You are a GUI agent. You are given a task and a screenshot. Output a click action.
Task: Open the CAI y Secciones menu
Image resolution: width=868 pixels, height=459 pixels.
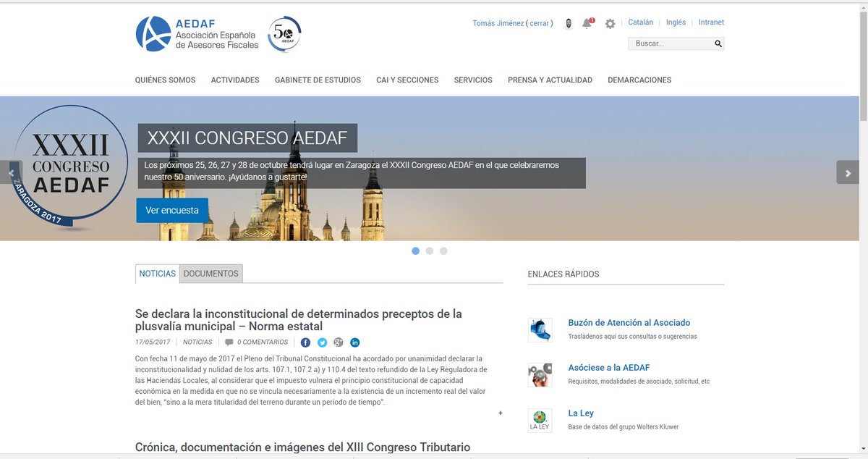pos(407,80)
